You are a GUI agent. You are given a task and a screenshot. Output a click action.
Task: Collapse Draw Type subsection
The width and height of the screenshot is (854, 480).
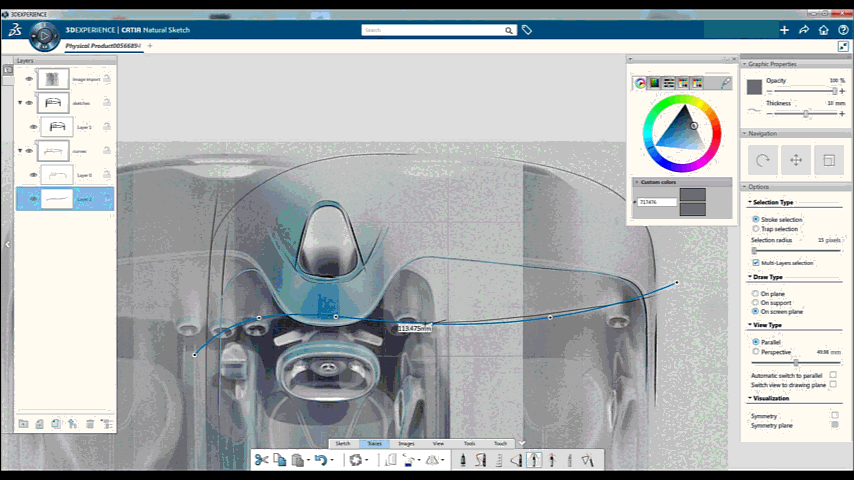[x=750, y=277]
